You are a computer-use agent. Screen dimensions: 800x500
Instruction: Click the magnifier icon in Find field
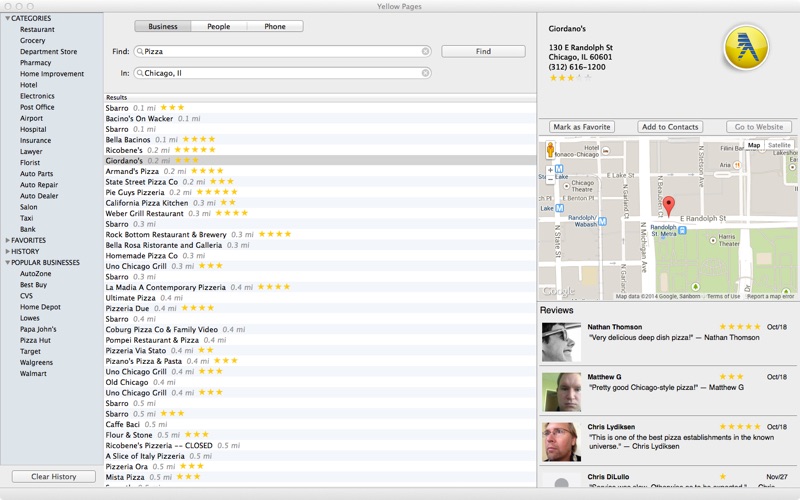pos(139,52)
